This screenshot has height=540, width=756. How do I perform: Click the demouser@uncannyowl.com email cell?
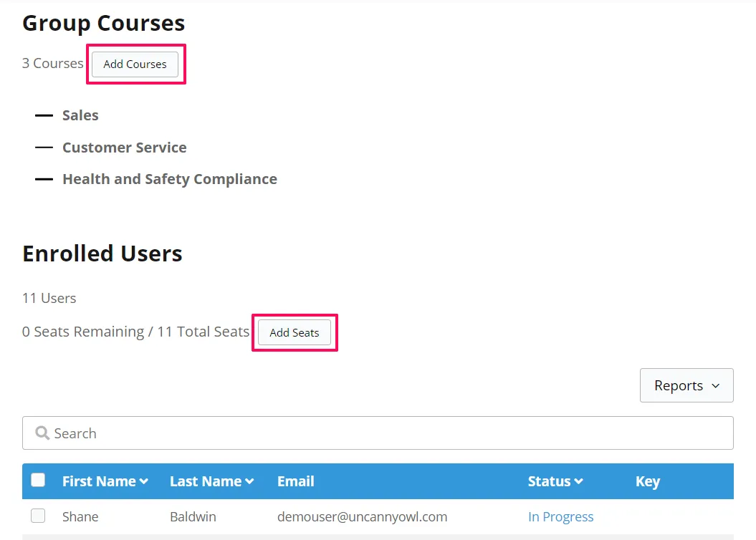pos(362,517)
